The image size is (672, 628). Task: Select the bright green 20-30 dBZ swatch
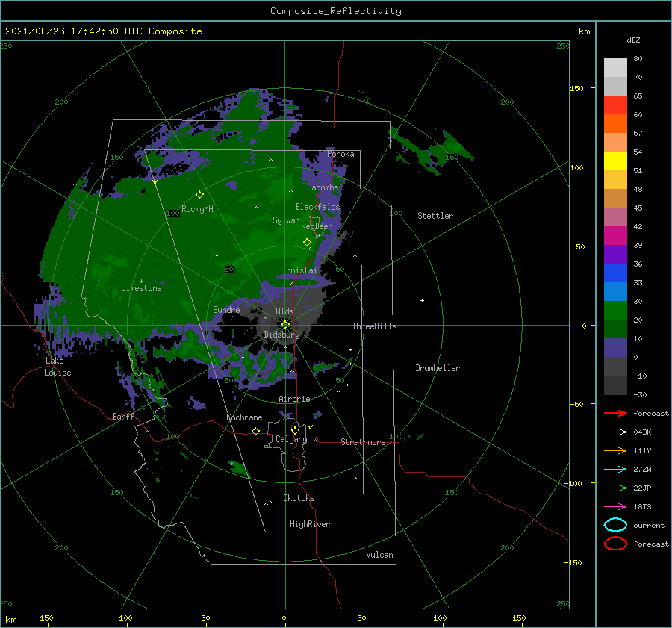(x=615, y=311)
